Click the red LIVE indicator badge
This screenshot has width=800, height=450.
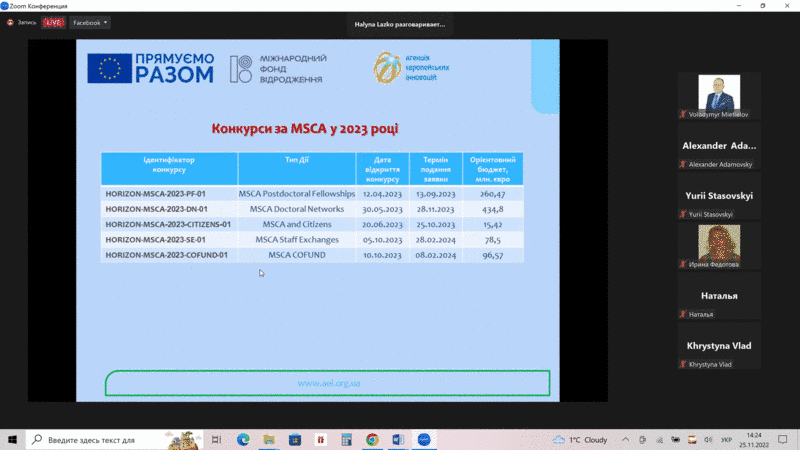click(53, 22)
